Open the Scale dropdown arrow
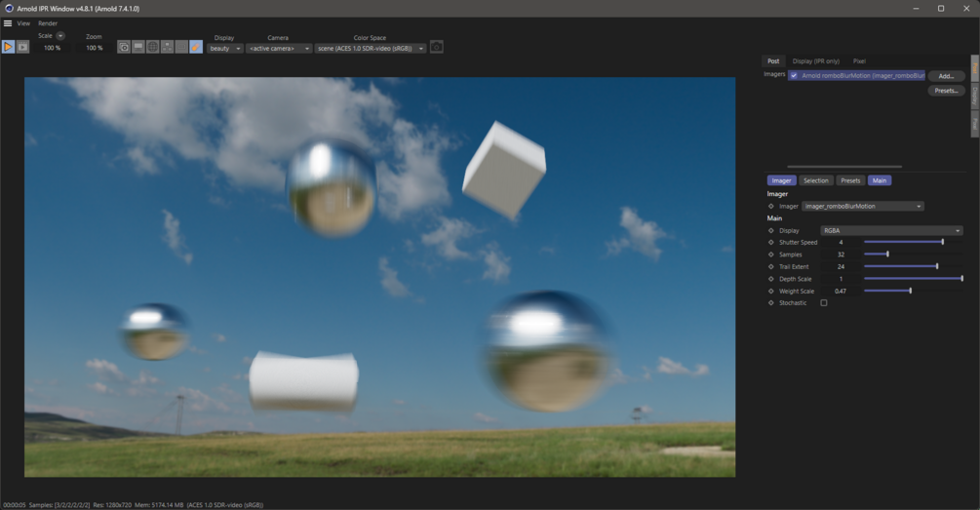980x510 pixels. (x=60, y=36)
